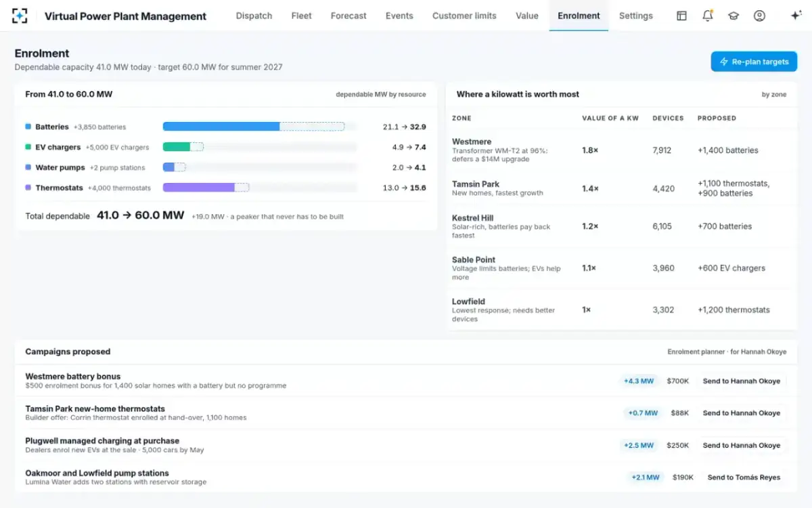
Task: Open the layout panel icon
Action: pos(681,16)
